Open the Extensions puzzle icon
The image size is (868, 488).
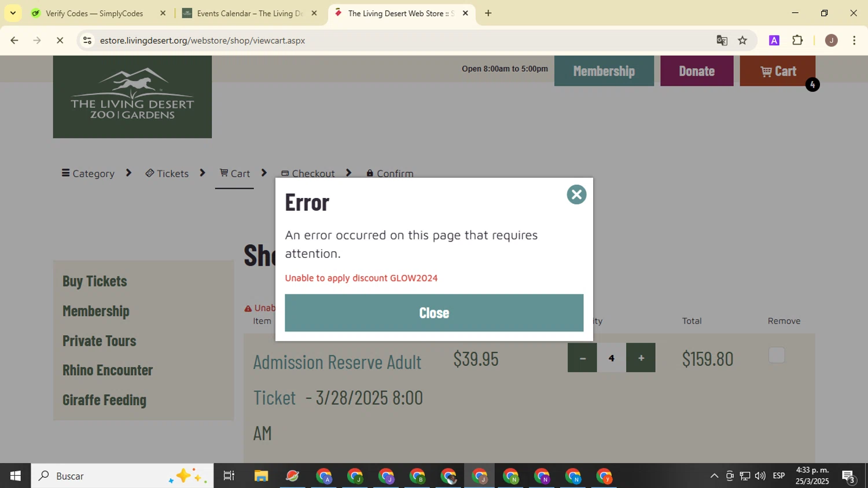797,41
